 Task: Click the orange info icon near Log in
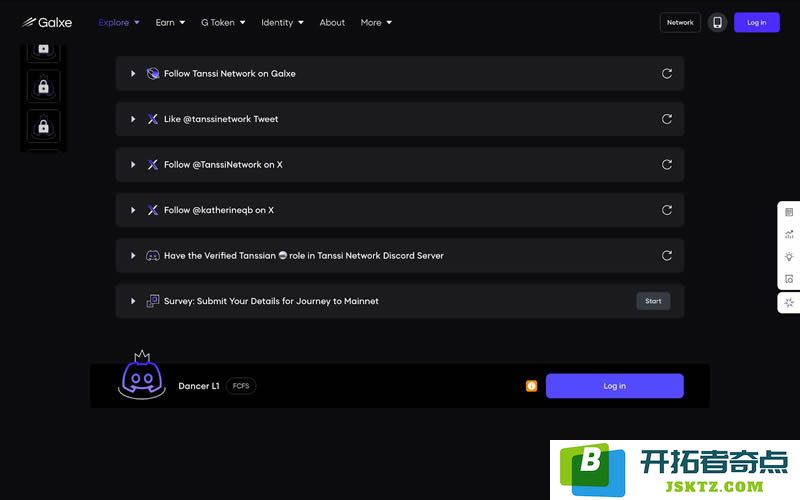point(532,386)
